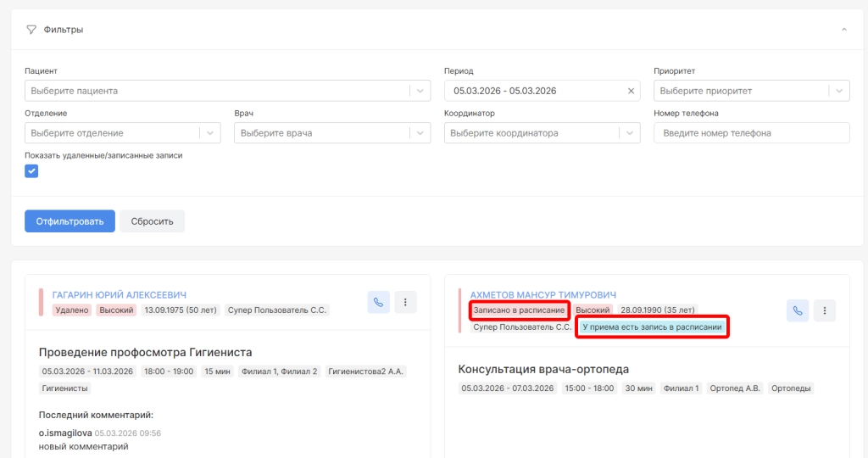Open the Врач selection dropdown
This screenshot has width=868, height=458.
coord(421,133)
